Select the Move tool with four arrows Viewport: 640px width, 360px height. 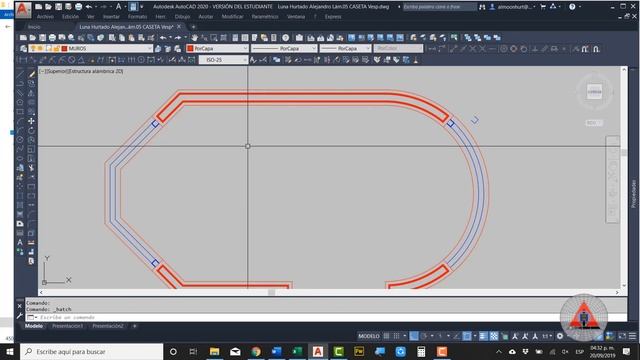click(x=31, y=121)
